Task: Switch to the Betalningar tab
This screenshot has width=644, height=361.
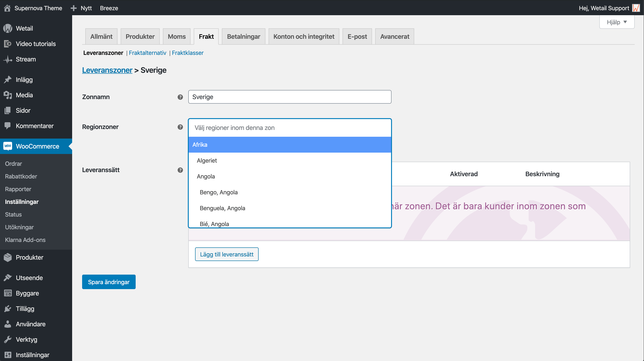Action: tap(243, 37)
